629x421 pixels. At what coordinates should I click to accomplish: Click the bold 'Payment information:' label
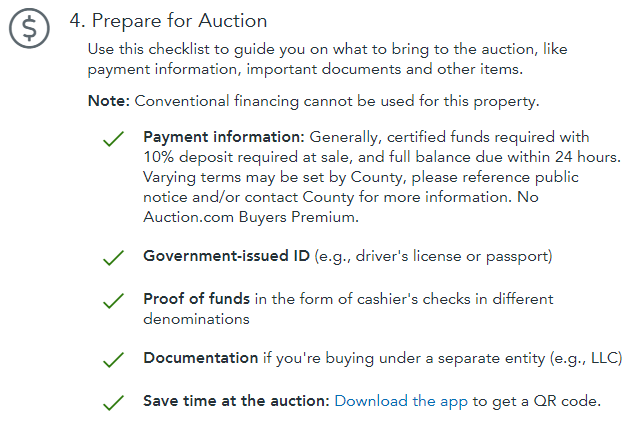(x=224, y=137)
